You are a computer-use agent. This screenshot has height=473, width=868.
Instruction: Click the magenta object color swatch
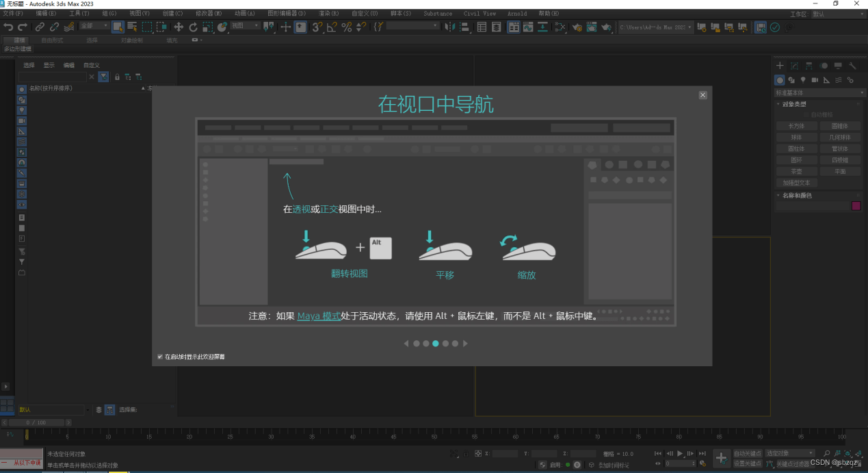coord(856,206)
